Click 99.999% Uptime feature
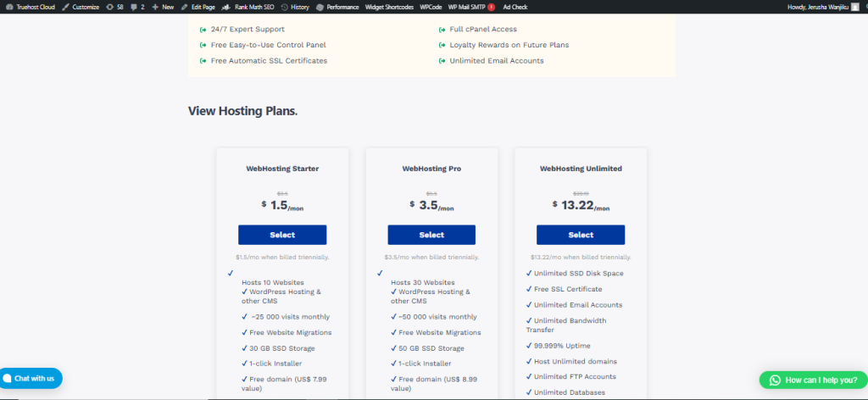This screenshot has height=400, width=868. pos(562,346)
